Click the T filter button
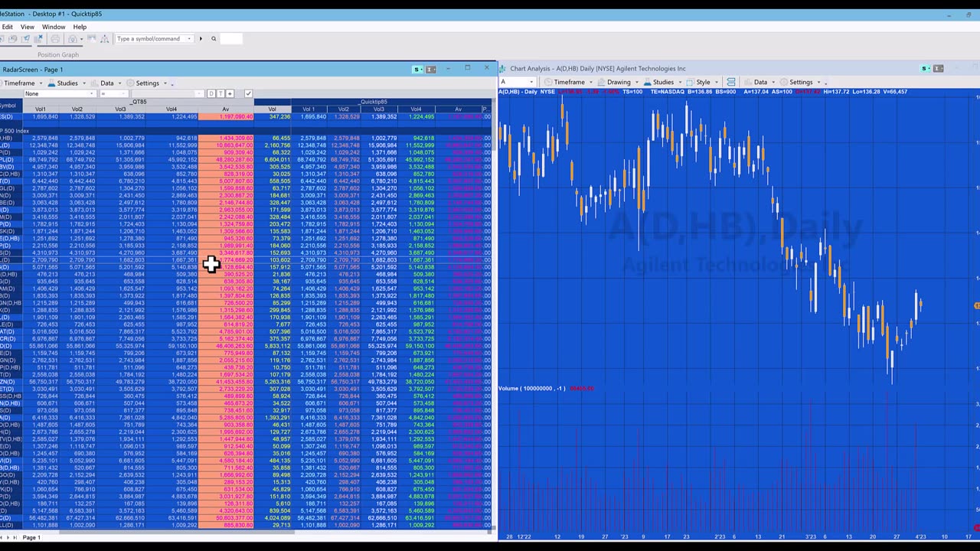980x551 pixels. 220,93
